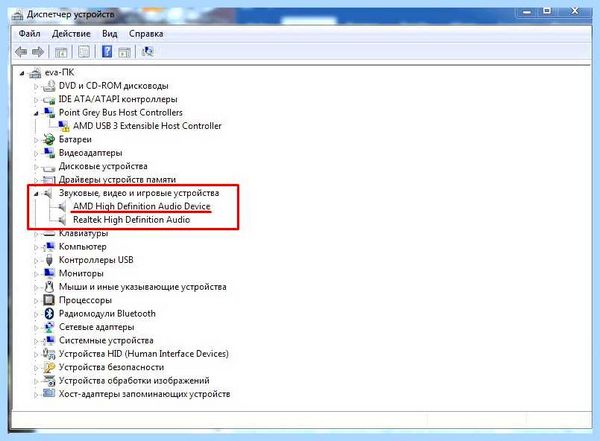
Task: Click the Дисковые устройства drive icon
Action: click(49, 167)
